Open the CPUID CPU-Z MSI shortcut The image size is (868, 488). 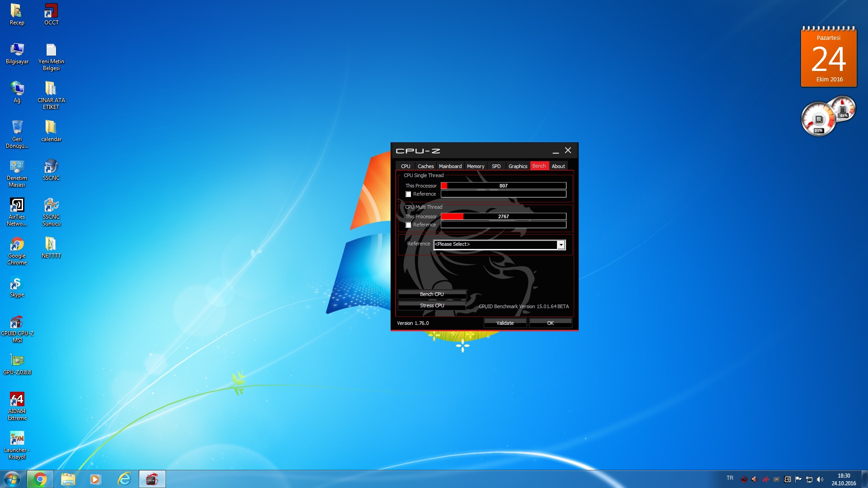pos(17,329)
